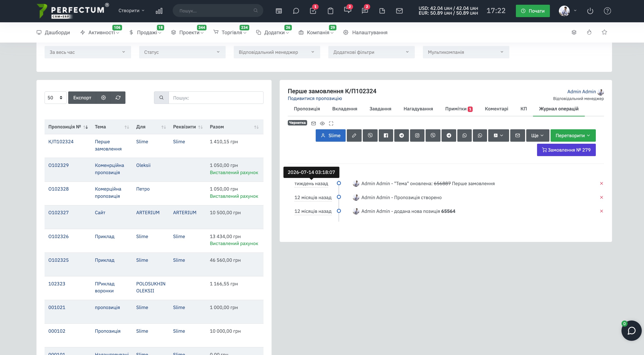
Task: Open the statistics bar chart icon
Action: [159, 11]
